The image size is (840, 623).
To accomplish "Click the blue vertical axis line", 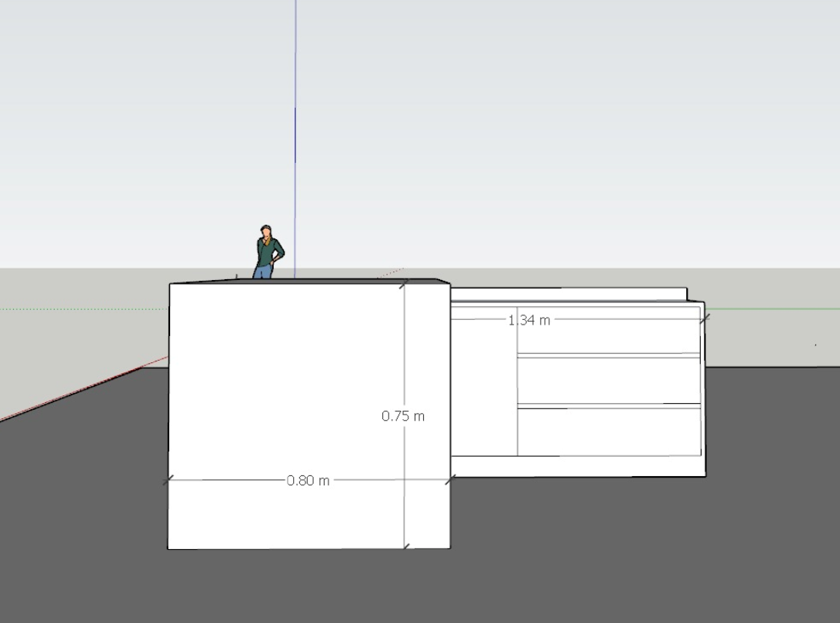I will [x=295, y=115].
